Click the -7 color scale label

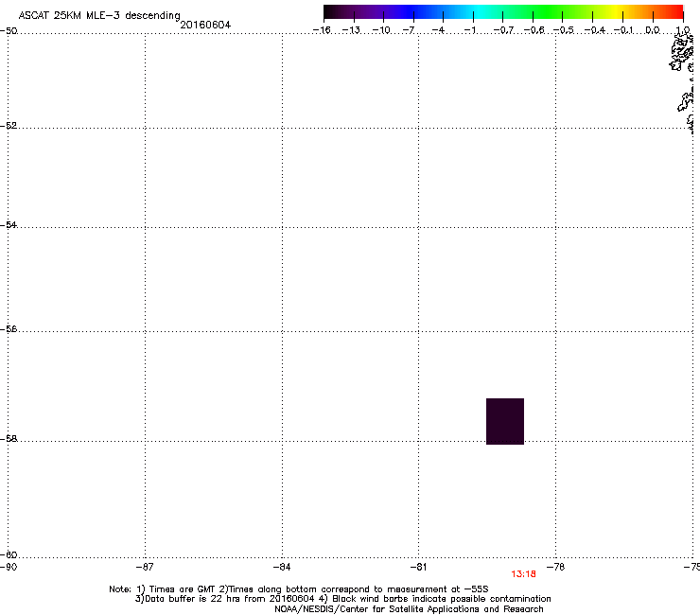pos(409,30)
